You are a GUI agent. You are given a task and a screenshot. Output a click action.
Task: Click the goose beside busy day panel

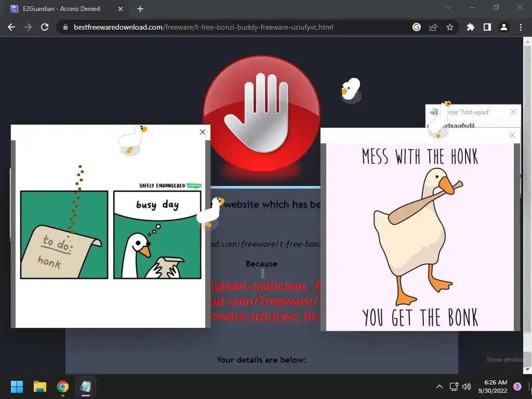[x=210, y=213]
